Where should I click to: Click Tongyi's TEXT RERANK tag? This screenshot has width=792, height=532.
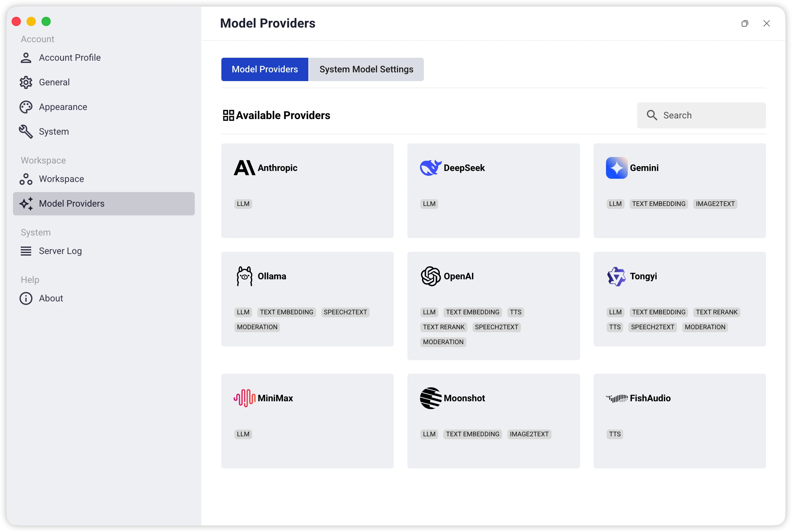point(717,312)
